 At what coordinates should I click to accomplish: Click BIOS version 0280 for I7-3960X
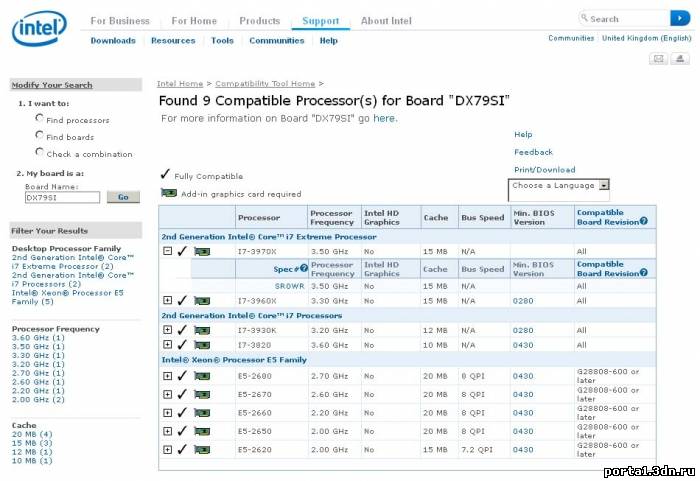pos(523,301)
